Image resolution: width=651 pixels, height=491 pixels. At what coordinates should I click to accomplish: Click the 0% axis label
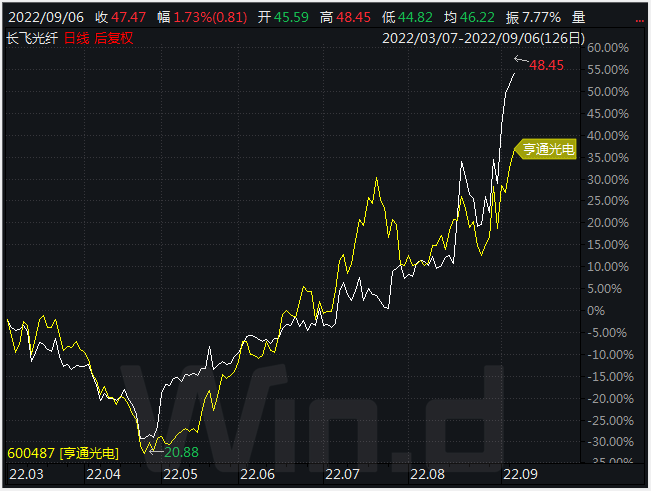coord(596,311)
